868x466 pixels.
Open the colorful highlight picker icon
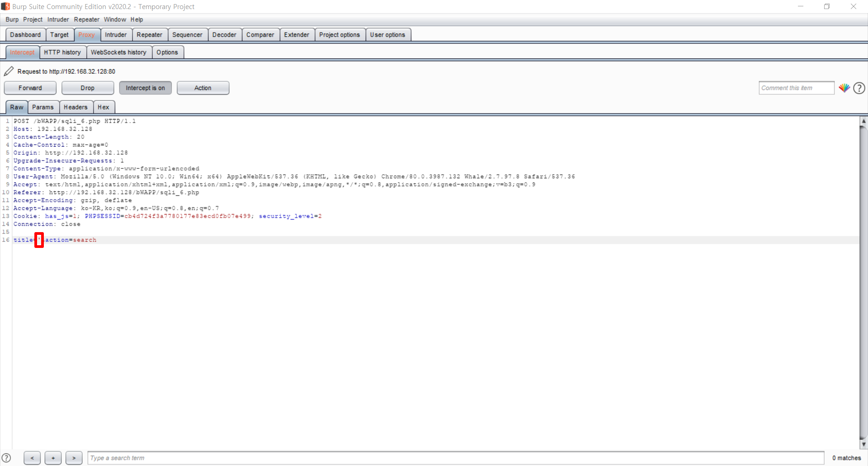pos(844,88)
